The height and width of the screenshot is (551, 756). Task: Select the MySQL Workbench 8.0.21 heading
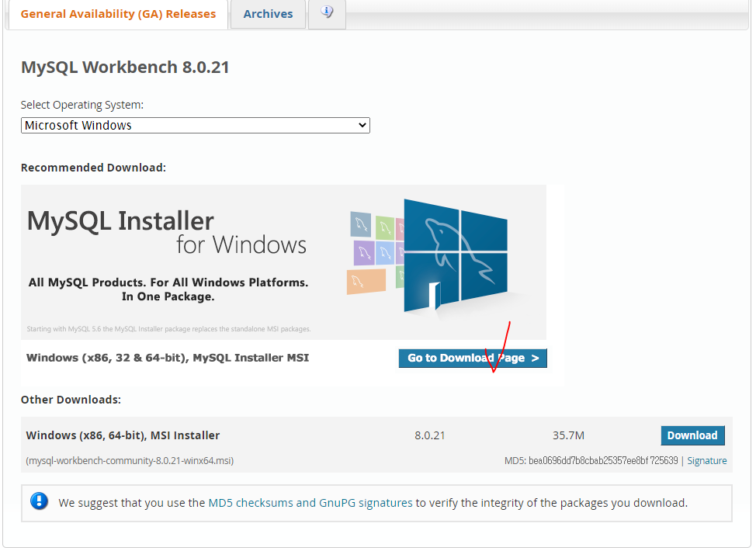click(x=125, y=67)
